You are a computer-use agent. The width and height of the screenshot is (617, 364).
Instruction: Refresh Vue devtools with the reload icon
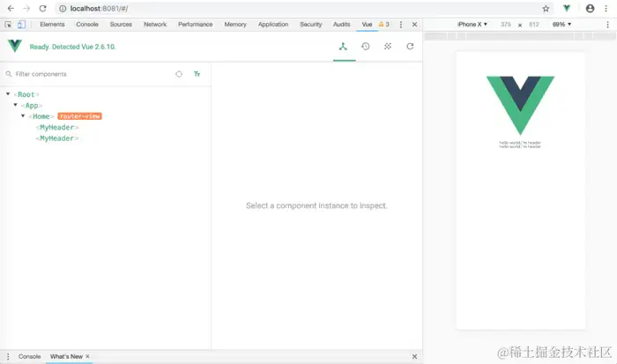coord(410,47)
